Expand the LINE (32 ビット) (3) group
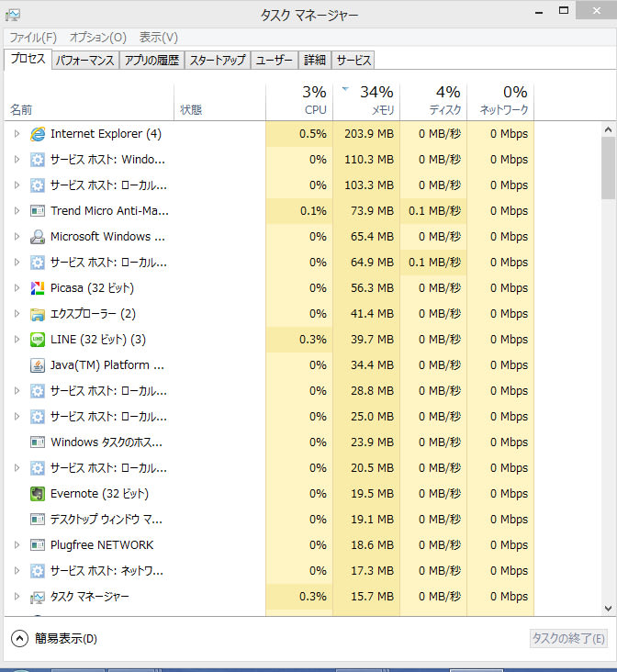The width and height of the screenshot is (617, 672). click(17, 340)
